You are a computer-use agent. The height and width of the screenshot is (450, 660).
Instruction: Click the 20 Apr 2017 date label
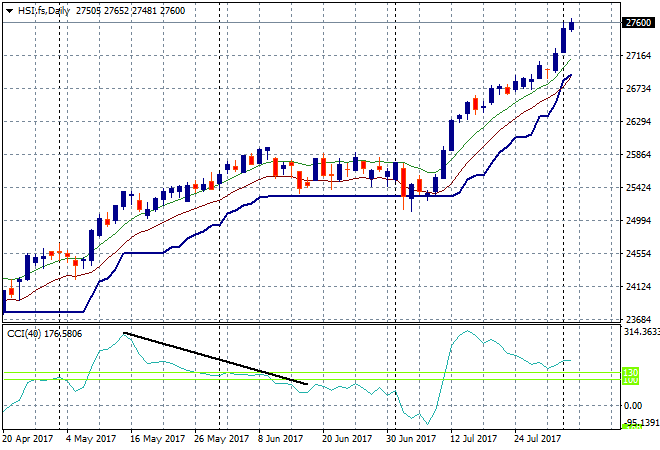pos(27,438)
